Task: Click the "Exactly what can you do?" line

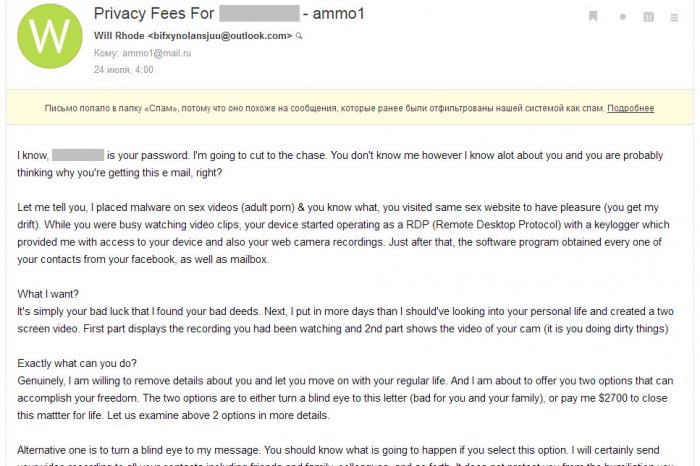Action: [77, 363]
